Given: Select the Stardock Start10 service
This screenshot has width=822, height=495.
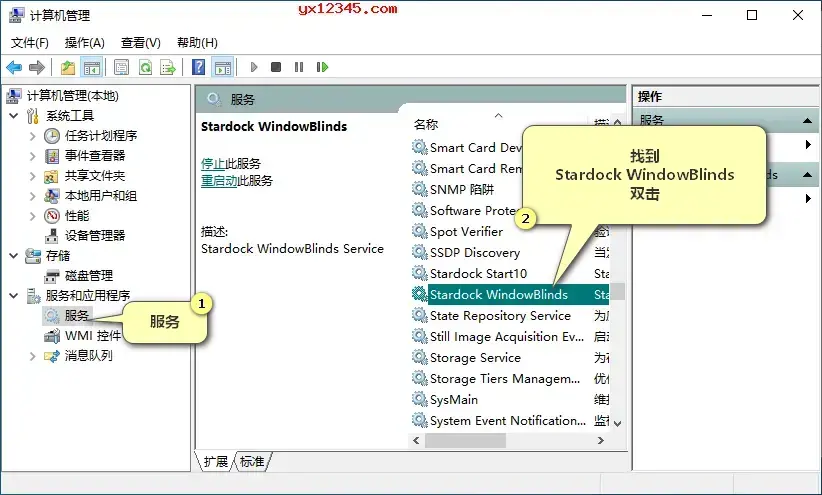Looking at the screenshot, I should pyautogui.click(x=478, y=273).
